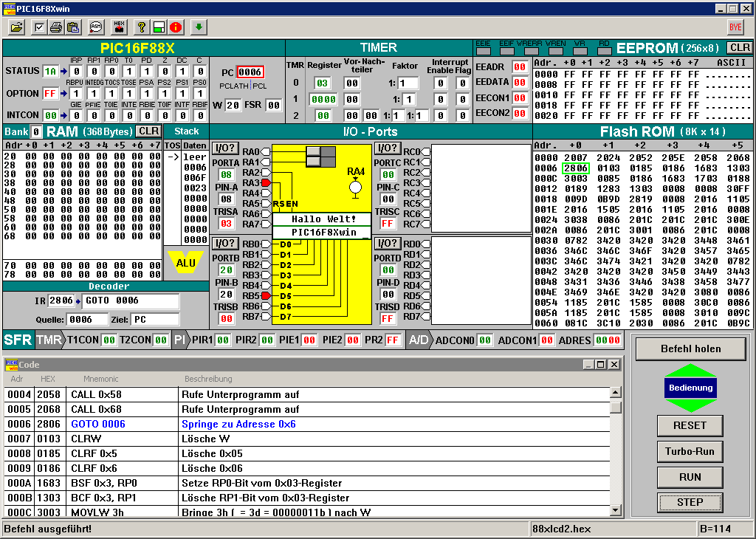Viewport: 756px width, 539px height.
Task: Click the W register value field
Action: click(233, 106)
